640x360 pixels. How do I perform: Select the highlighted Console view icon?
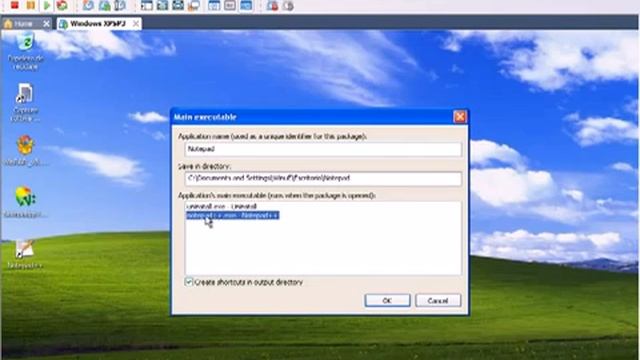[246, 5]
